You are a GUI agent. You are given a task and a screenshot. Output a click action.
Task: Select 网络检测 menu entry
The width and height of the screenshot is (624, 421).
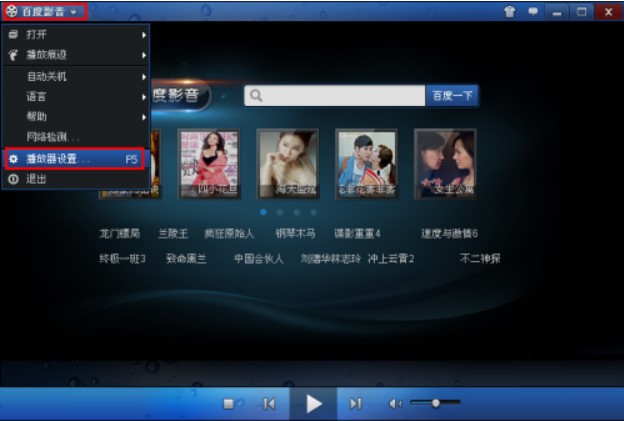76,137
